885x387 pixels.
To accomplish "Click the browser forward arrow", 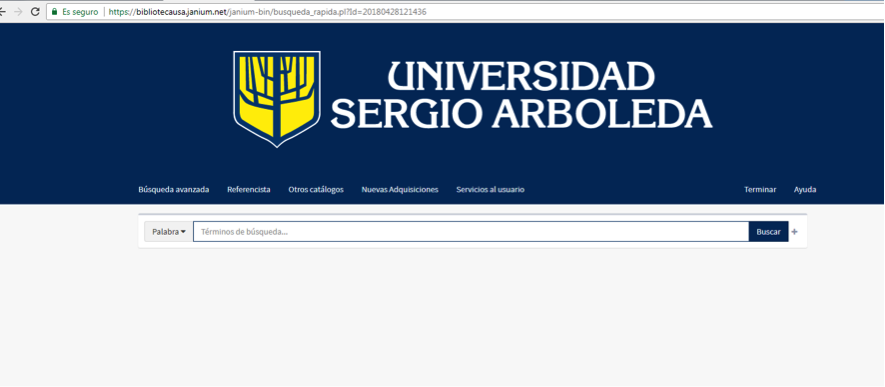I will pos(18,11).
